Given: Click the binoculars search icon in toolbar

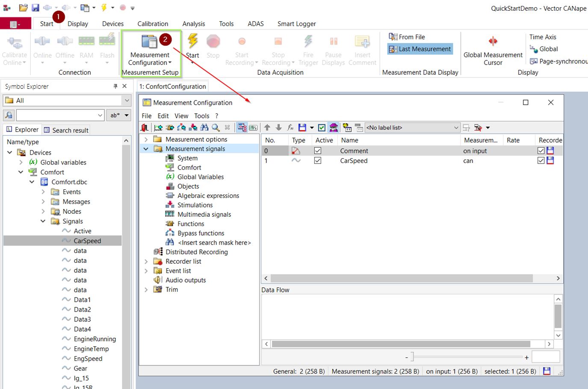Looking at the screenshot, I should [x=204, y=127].
